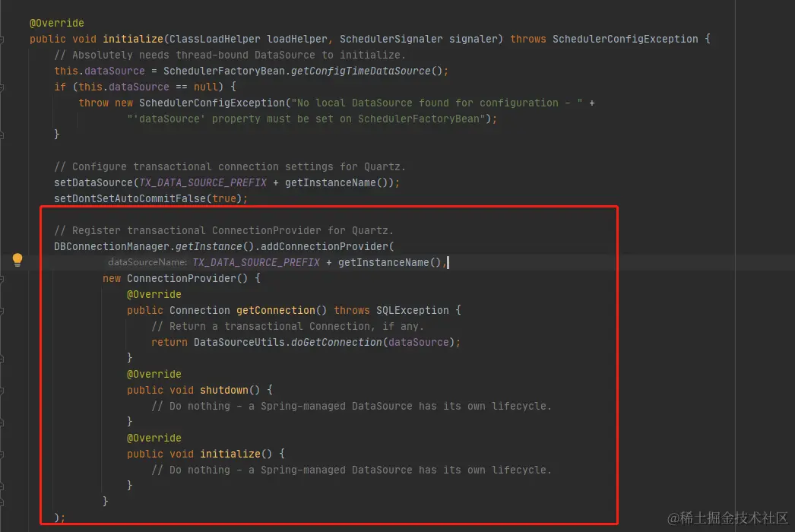795x532 pixels.
Task: Click the 'DBConnectionManager' class name
Action: click(x=112, y=246)
